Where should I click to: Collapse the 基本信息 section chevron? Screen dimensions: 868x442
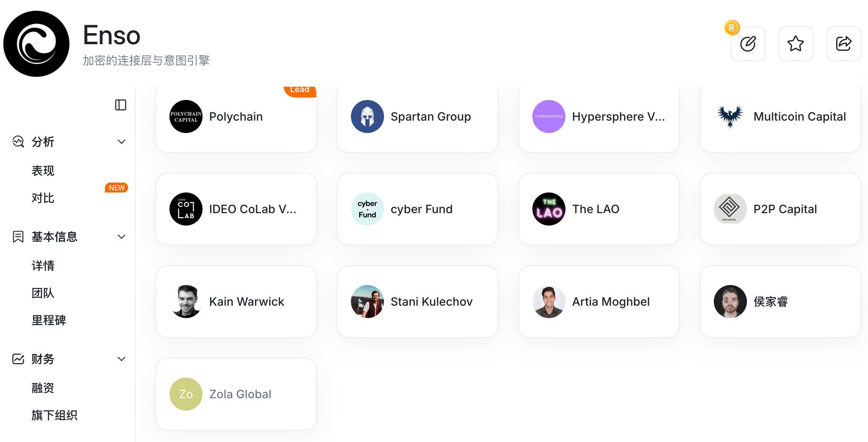coord(122,237)
